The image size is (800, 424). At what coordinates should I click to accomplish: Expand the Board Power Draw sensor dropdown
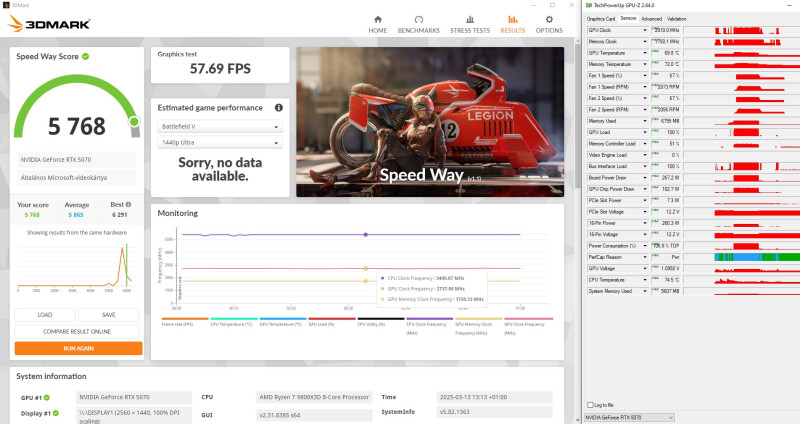coord(645,178)
